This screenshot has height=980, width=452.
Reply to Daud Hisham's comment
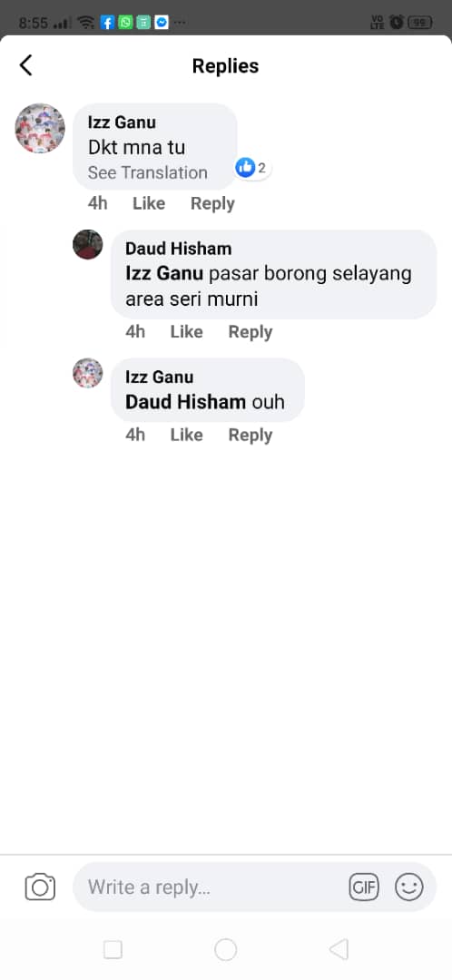click(x=251, y=332)
